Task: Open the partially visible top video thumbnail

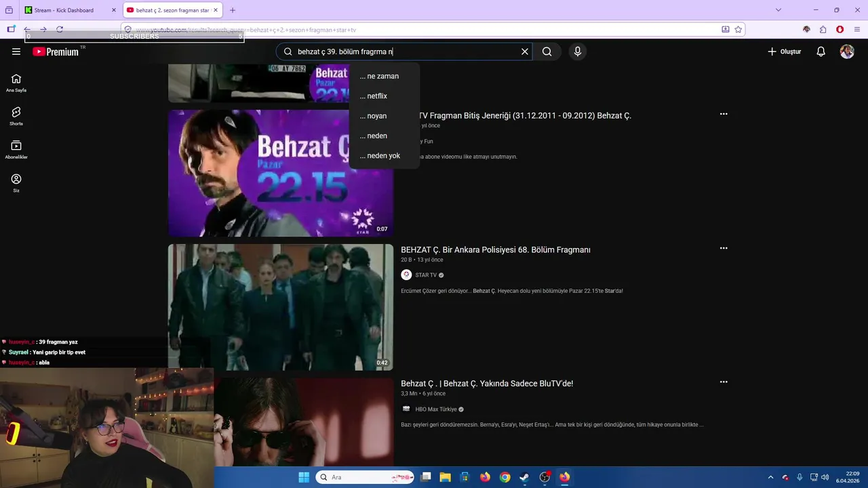Action: pyautogui.click(x=258, y=83)
